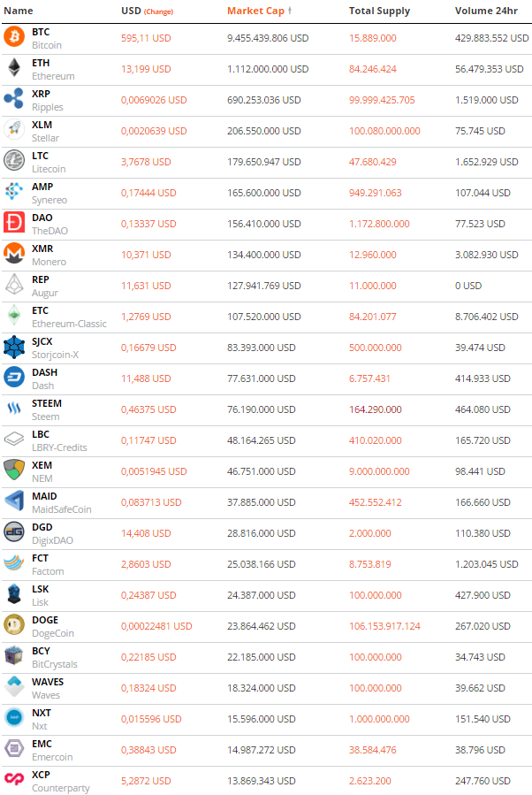Click the Ethereum diamond icon
532x795 pixels.
click(15, 68)
